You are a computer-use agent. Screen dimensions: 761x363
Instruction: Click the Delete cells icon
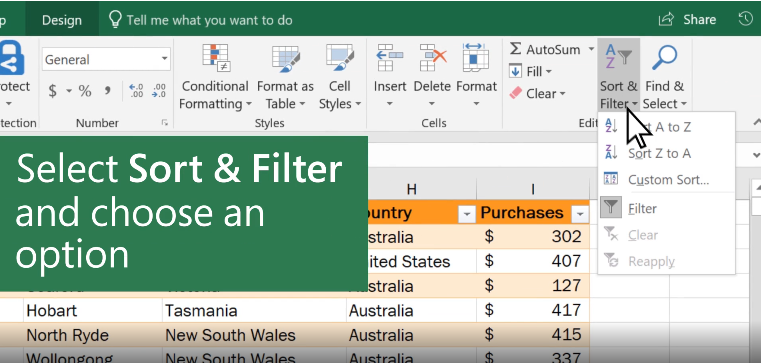(x=432, y=57)
